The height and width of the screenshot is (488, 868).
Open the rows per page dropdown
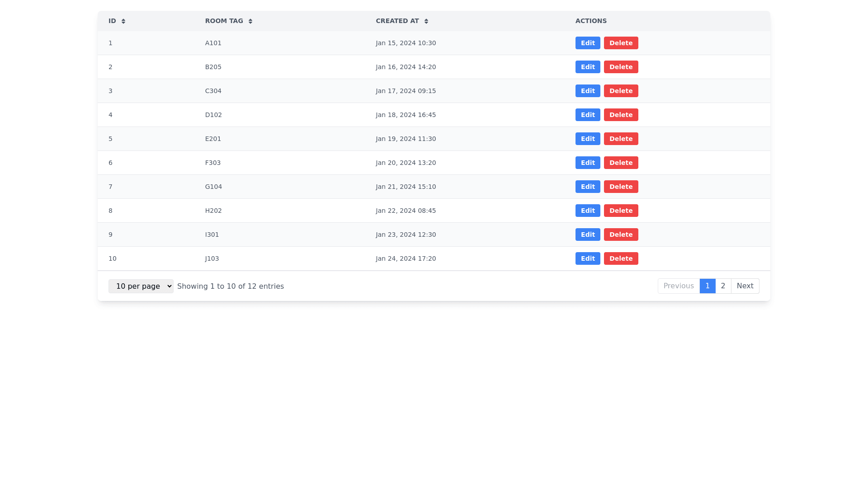[141, 286]
